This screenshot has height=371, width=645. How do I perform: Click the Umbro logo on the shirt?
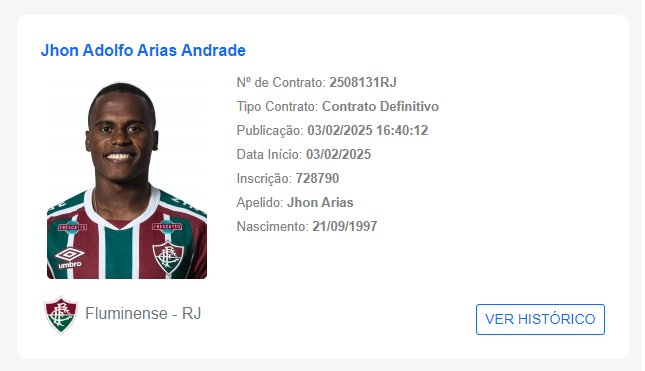70,258
